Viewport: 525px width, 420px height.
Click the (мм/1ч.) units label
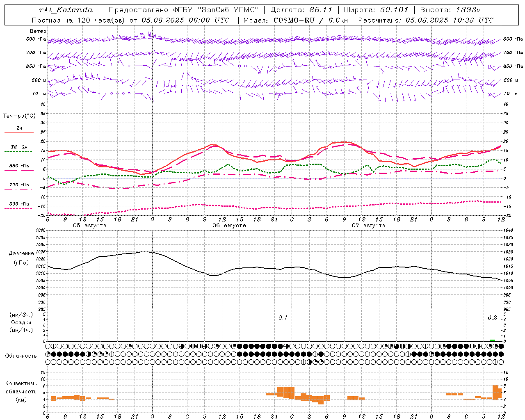coord(21,330)
